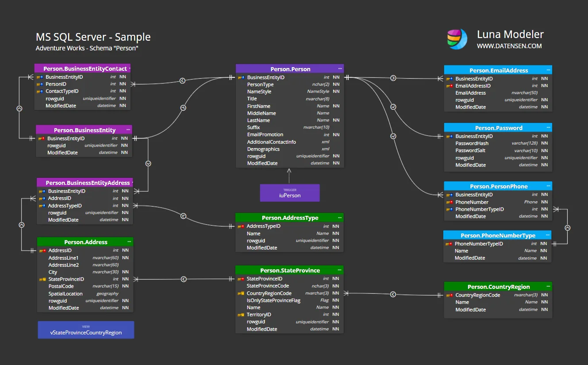This screenshot has height=365, width=588.
Task: Click key icon beside AddressTypeID in Person.BusinessEntityAddress
Action: 42,206
